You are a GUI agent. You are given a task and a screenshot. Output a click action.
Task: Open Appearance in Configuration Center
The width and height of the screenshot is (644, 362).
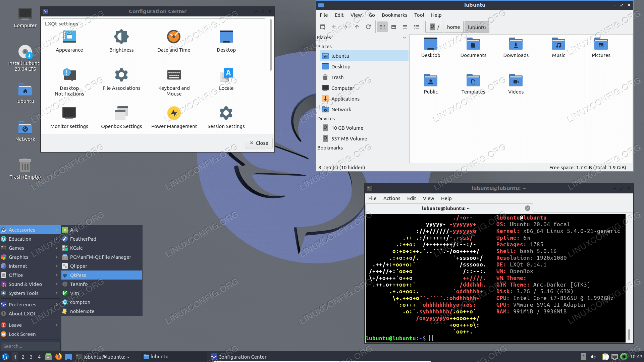69,41
